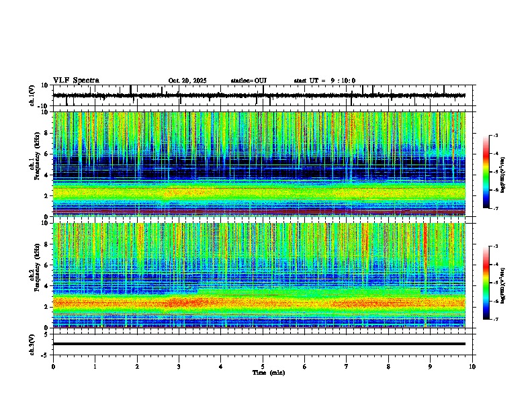Click the ch.2 color scale bar
Screen dimensions: 532x411
point(486,283)
